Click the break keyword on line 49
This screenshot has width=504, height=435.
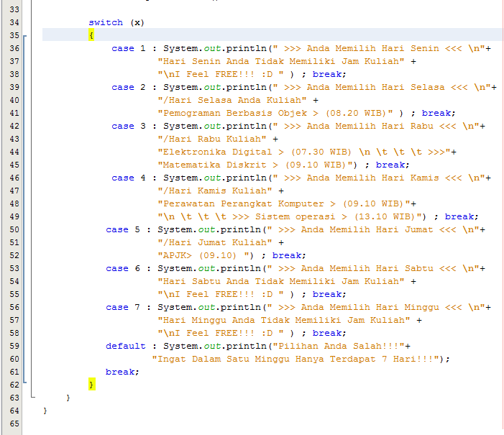point(459,216)
